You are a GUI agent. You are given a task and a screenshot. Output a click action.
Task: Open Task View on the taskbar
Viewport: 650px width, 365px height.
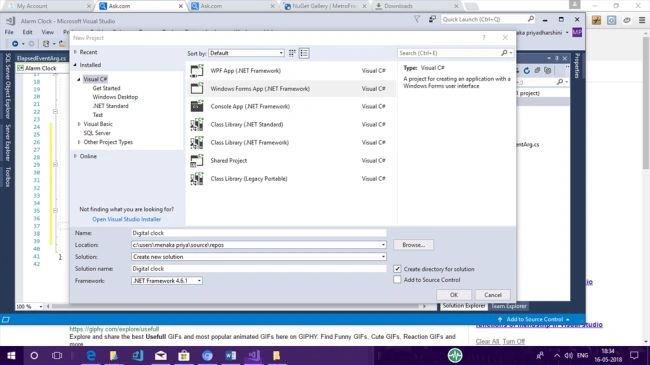tap(57, 355)
